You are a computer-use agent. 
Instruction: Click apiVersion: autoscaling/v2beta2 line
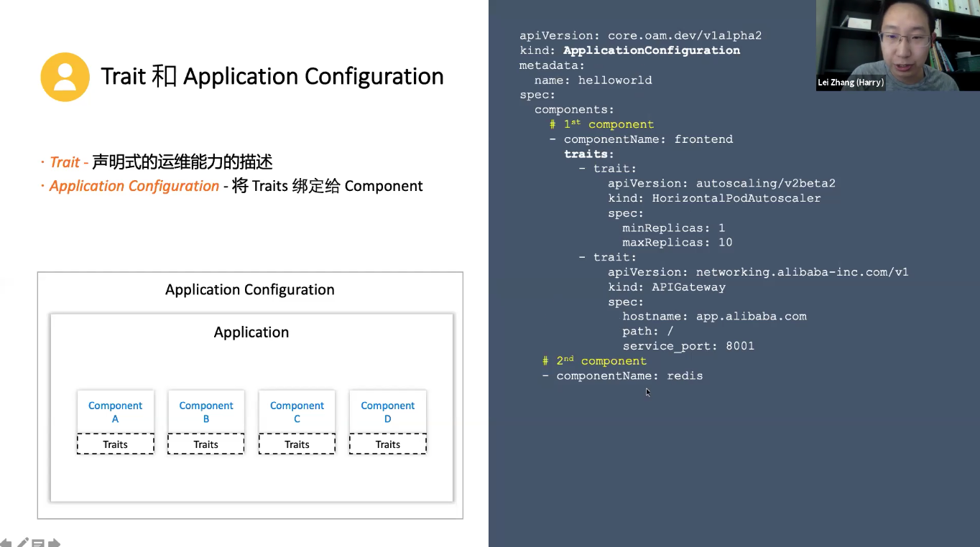coord(722,183)
